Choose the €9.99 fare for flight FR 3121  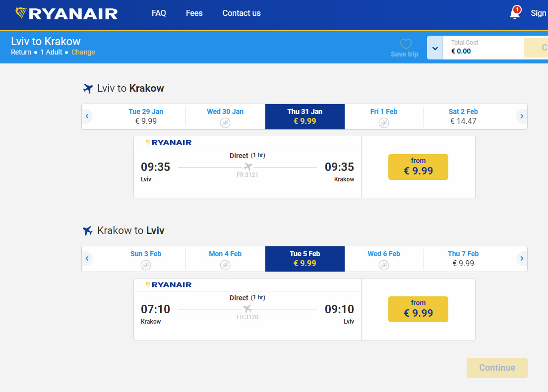418,167
